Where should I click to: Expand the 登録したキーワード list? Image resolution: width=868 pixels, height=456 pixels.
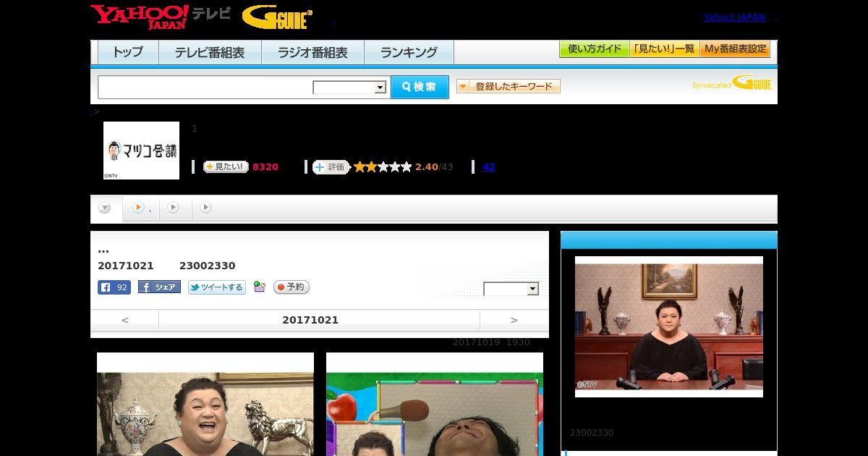509,86
